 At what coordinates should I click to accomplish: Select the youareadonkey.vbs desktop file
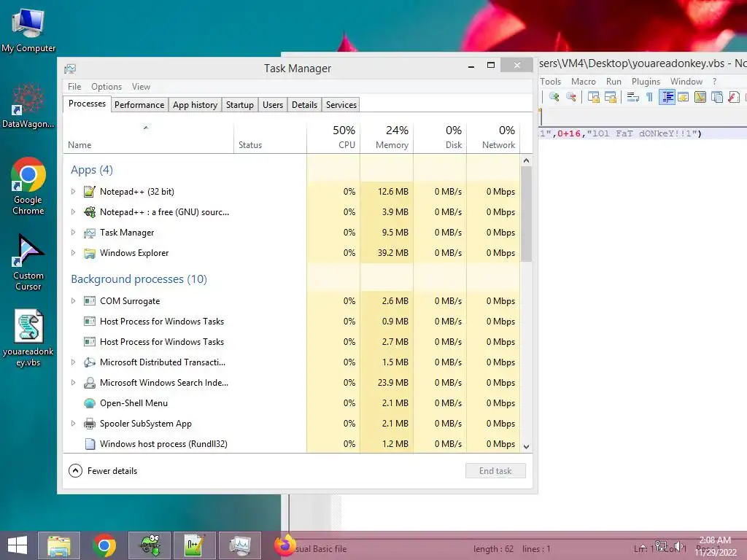(x=28, y=338)
